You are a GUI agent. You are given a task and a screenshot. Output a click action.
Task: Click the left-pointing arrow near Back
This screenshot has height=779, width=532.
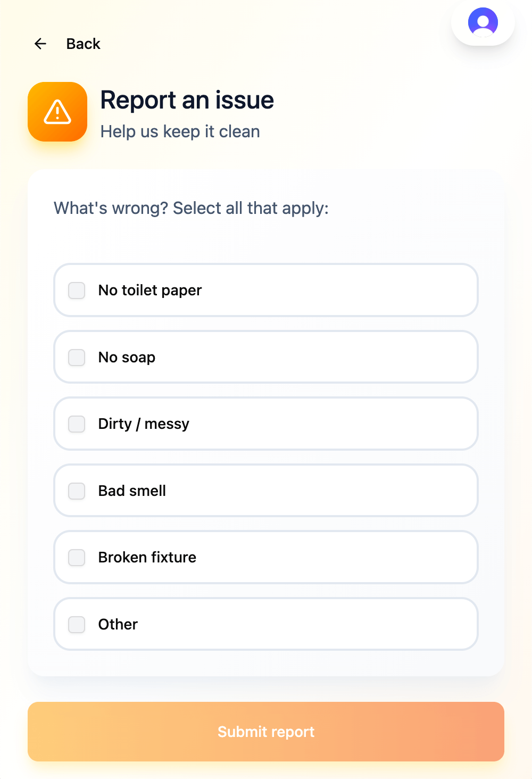coord(40,44)
